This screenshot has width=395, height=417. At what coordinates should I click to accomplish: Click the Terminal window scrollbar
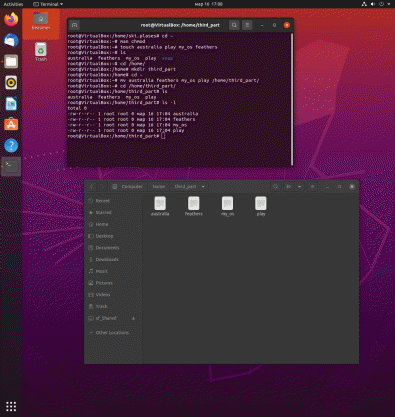(292, 99)
